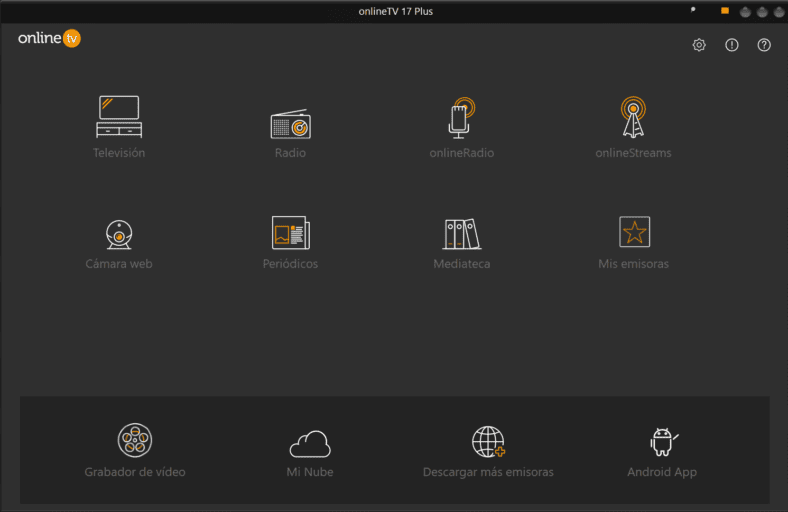Click the pin icon in the title bar
This screenshot has width=788, height=512.
click(693, 10)
